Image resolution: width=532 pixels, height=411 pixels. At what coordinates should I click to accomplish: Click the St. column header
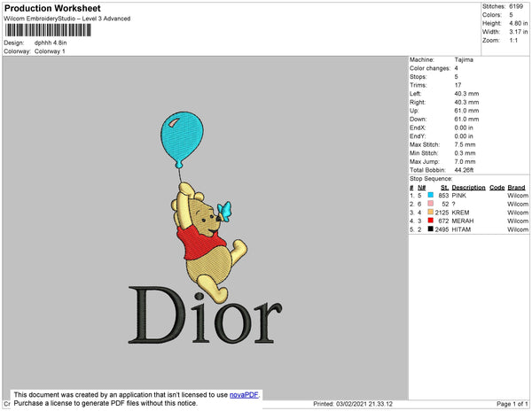(444, 188)
